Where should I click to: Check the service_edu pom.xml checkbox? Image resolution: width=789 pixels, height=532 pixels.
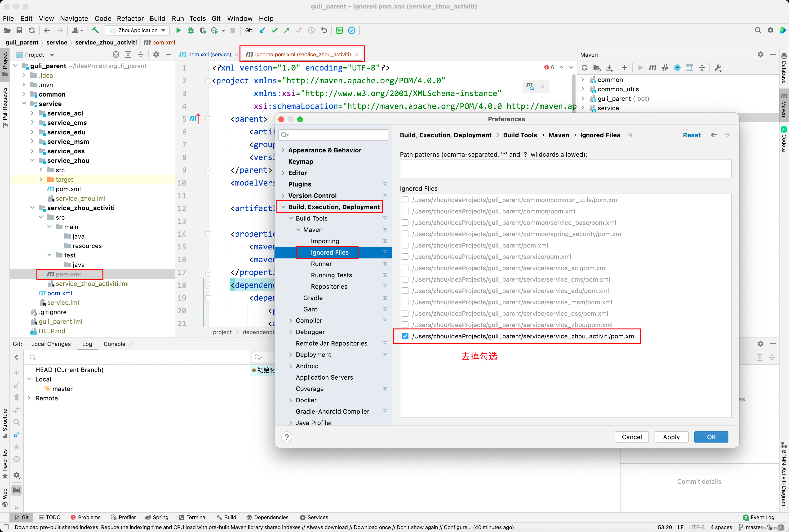(405, 291)
